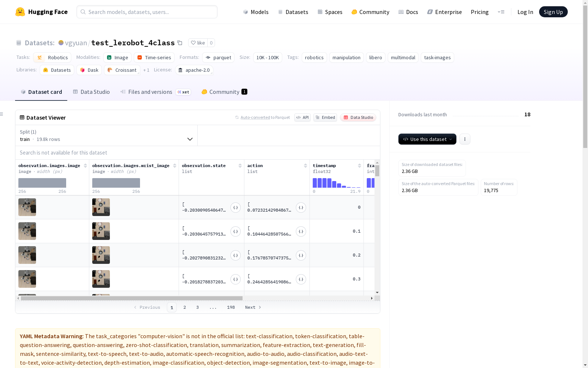588x368 pixels.
Task: Open the dataset Community tab
Action: (224, 92)
